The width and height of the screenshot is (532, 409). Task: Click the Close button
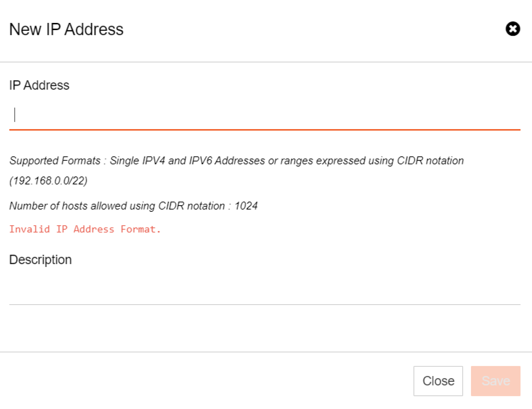point(438,381)
